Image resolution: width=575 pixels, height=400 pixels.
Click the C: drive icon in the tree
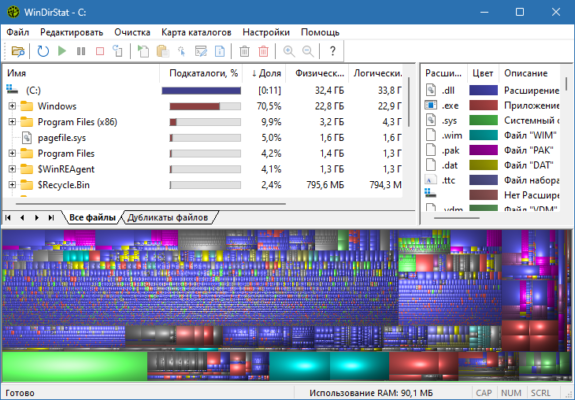click(12, 90)
